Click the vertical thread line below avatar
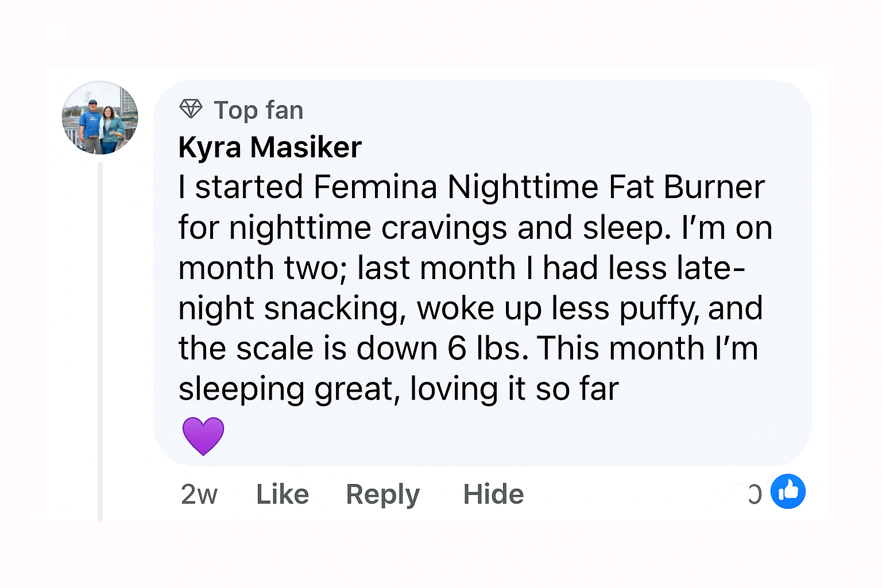Screen dimensions: 882x588 point(100,345)
